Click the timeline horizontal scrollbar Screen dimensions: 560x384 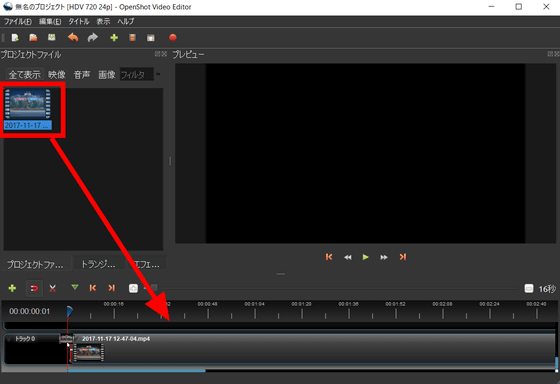tap(136, 371)
